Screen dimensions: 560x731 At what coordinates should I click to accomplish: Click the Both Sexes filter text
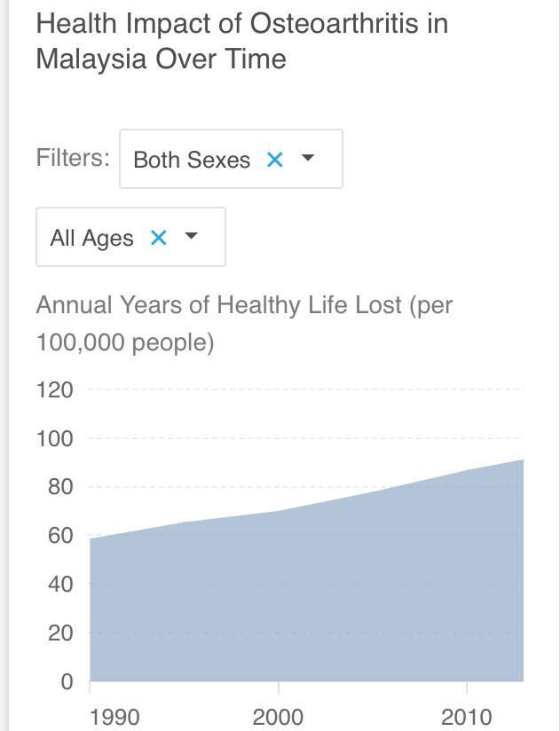(x=192, y=160)
